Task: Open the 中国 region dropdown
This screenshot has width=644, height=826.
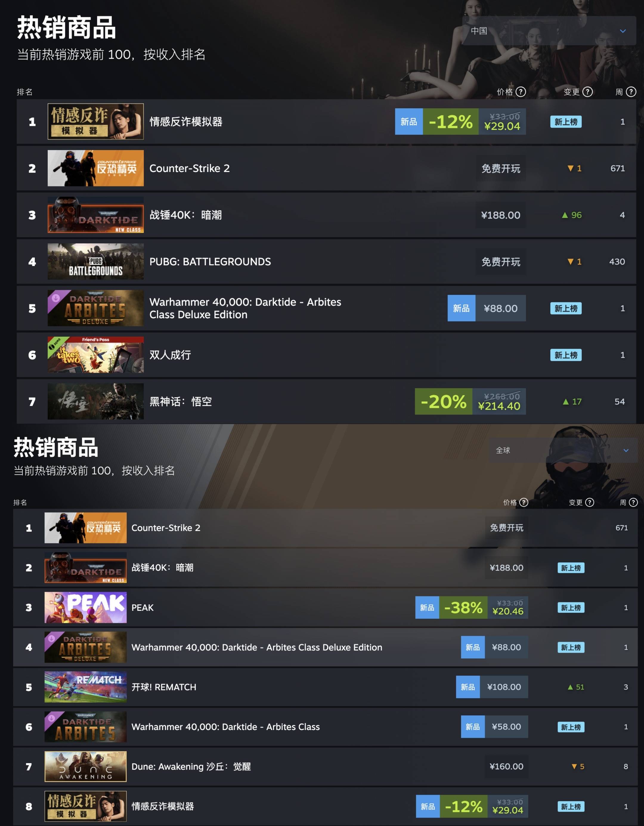Action: tap(549, 31)
